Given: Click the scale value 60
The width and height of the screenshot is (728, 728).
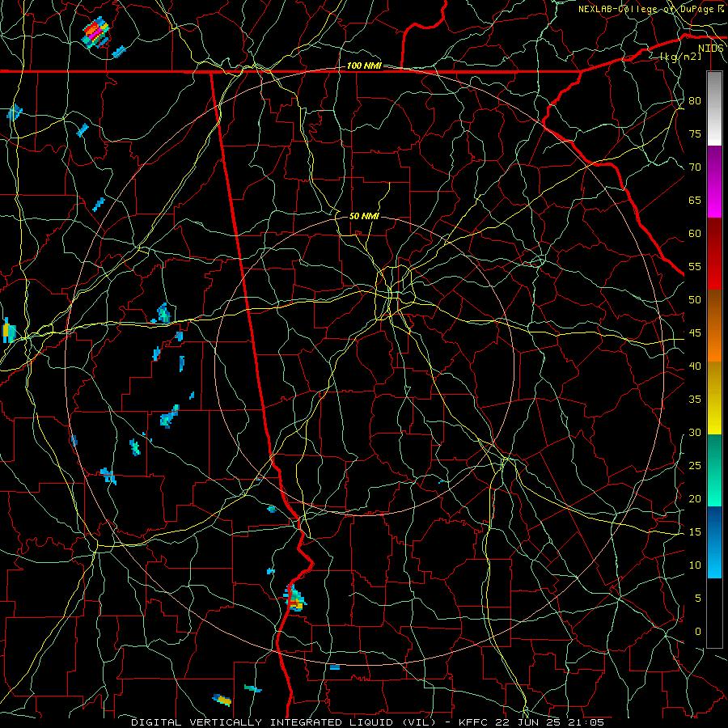Looking at the screenshot, I should 695,234.
